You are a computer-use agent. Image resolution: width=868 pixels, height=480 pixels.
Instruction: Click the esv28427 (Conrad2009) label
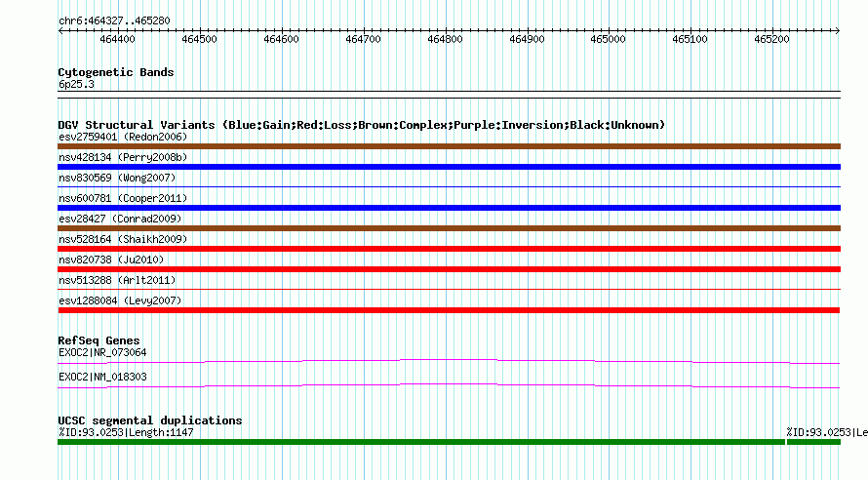point(120,219)
